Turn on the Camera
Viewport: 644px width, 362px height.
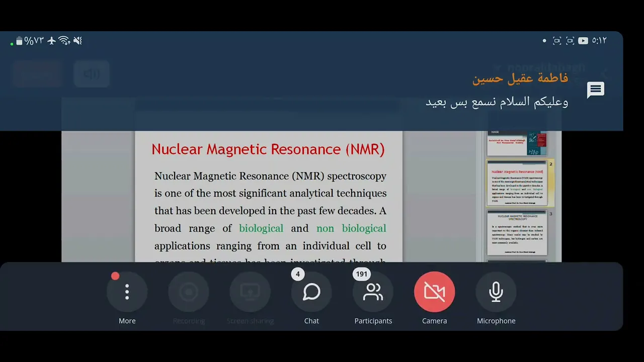coord(435,292)
